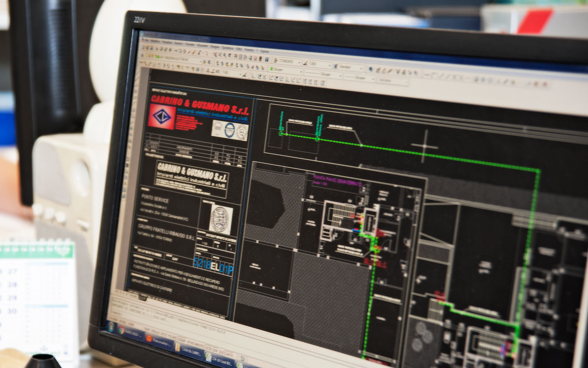Open the Inserisci menu

179,43
